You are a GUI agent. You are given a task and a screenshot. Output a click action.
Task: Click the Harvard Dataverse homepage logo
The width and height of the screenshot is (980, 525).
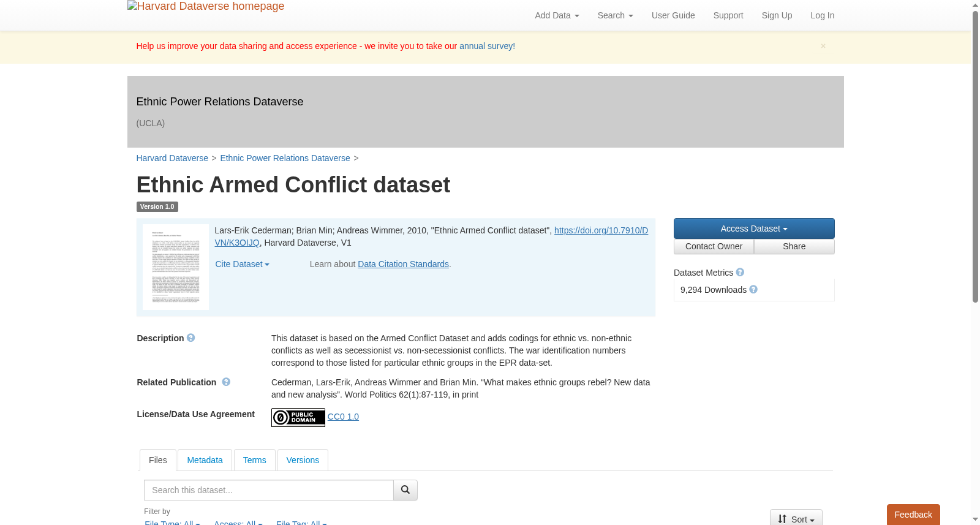[206, 6]
